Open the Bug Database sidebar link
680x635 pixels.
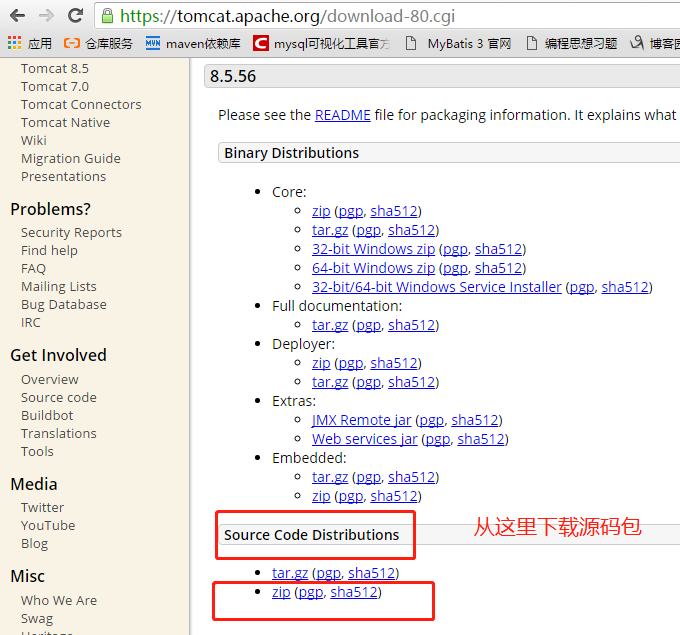[x=63, y=304]
